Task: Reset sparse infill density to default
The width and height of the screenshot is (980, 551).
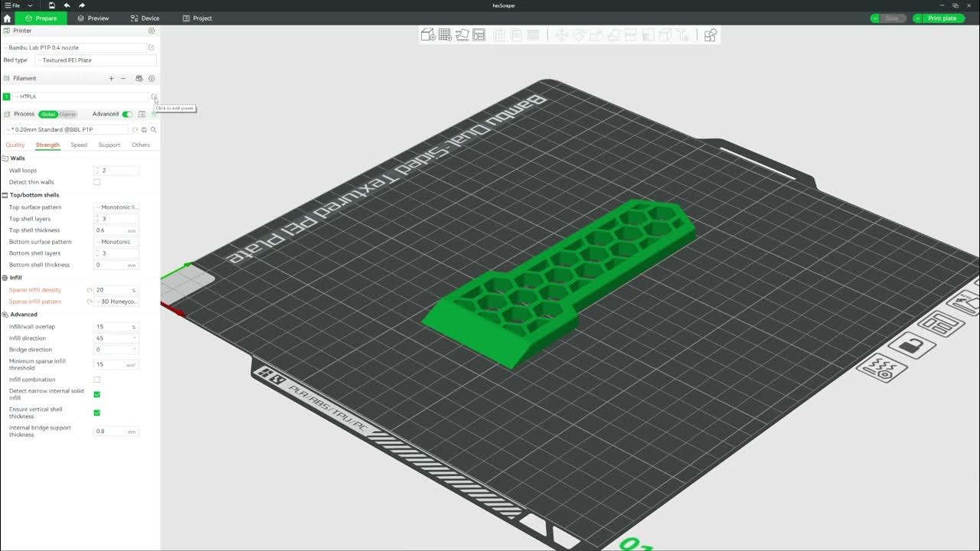Action: coord(90,290)
